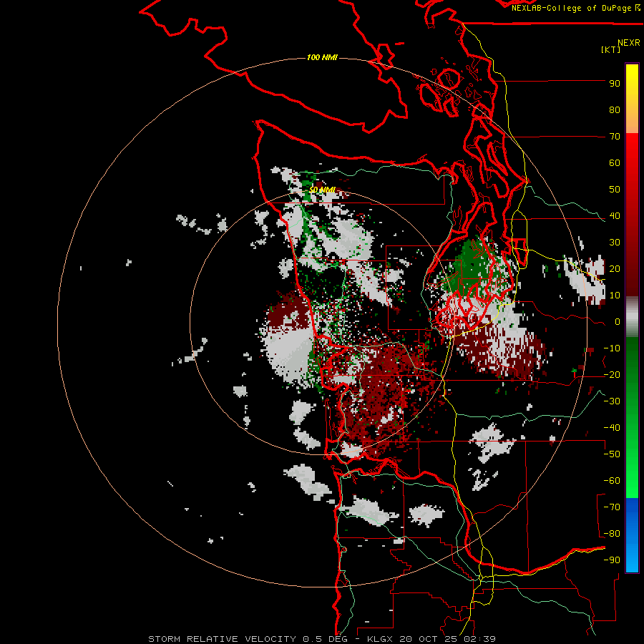Click the 40 value on velocity scale

pyautogui.click(x=615, y=216)
